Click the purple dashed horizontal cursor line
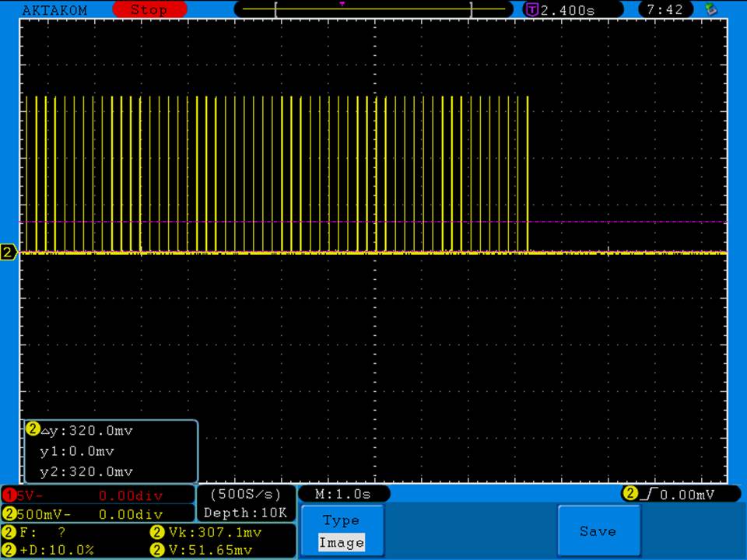The width and height of the screenshot is (747, 560). click(x=622, y=222)
